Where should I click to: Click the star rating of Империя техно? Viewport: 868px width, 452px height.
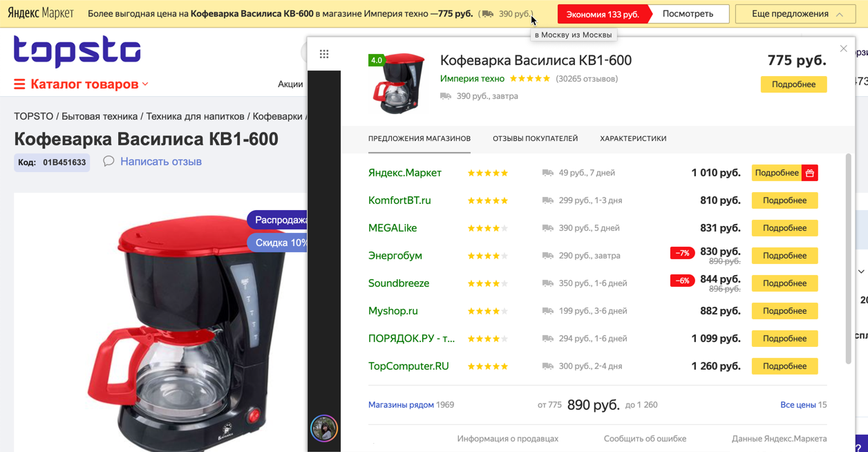tap(530, 79)
